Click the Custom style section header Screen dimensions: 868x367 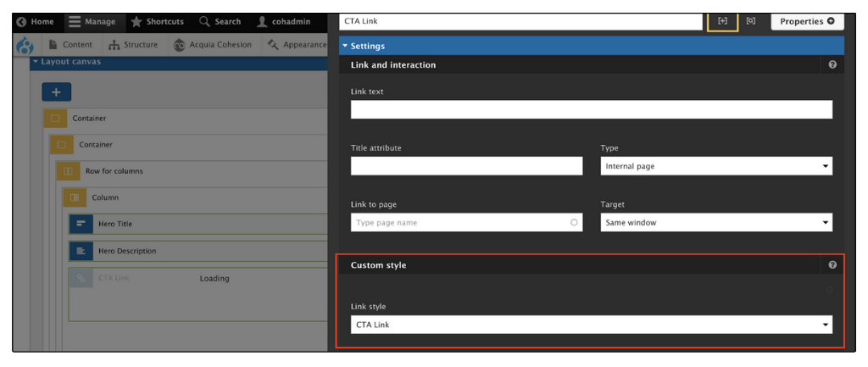[x=592, y=265]
